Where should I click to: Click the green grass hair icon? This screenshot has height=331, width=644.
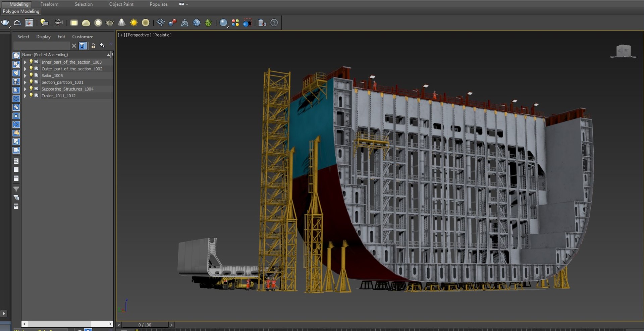208,23
